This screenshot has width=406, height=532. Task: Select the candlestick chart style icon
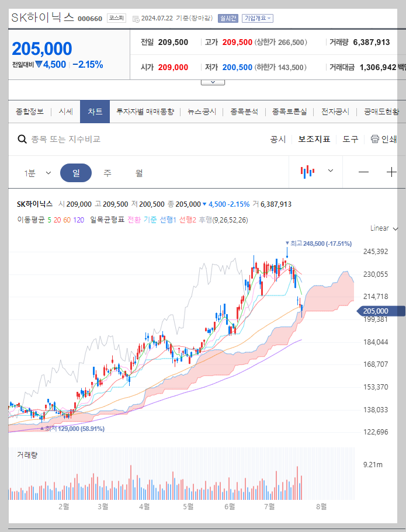tap(308, 171)
